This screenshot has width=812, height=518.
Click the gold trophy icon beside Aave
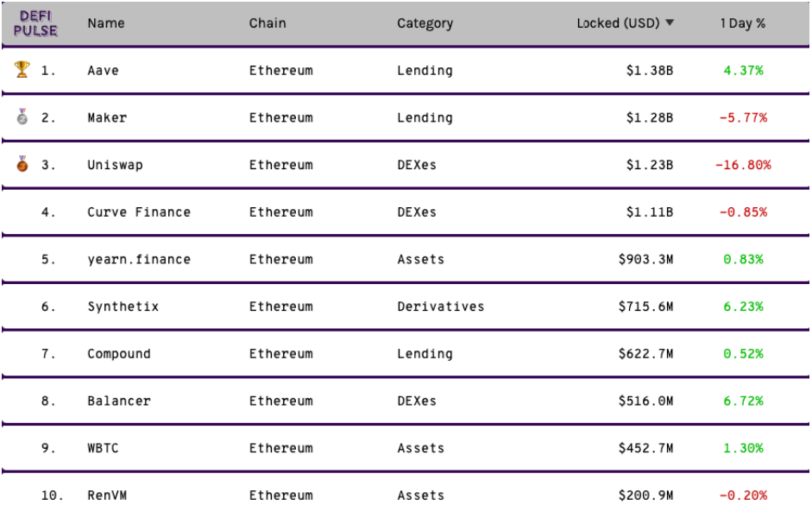click(x=22, y=69)
